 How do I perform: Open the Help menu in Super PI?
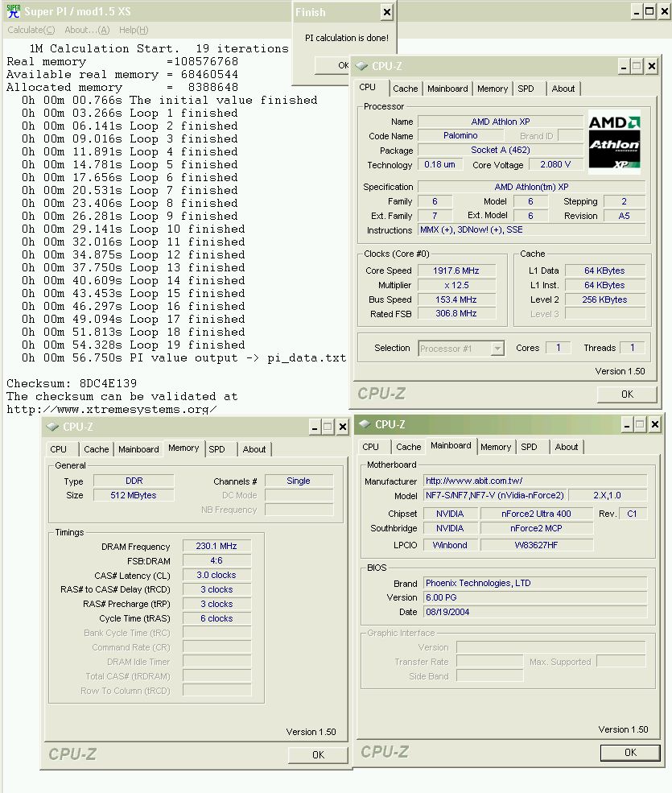(x=134, y=30)
